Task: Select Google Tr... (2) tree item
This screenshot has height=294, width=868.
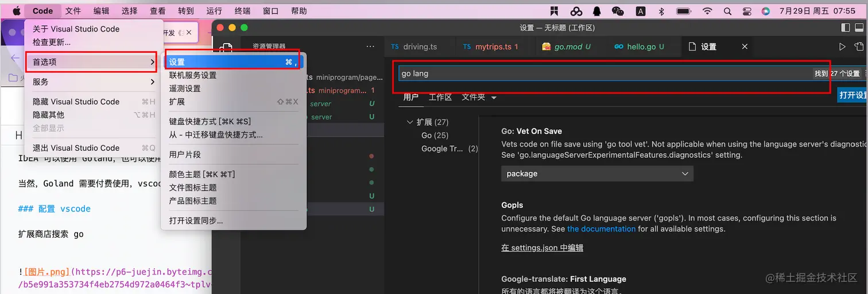Action: (449, 149)
